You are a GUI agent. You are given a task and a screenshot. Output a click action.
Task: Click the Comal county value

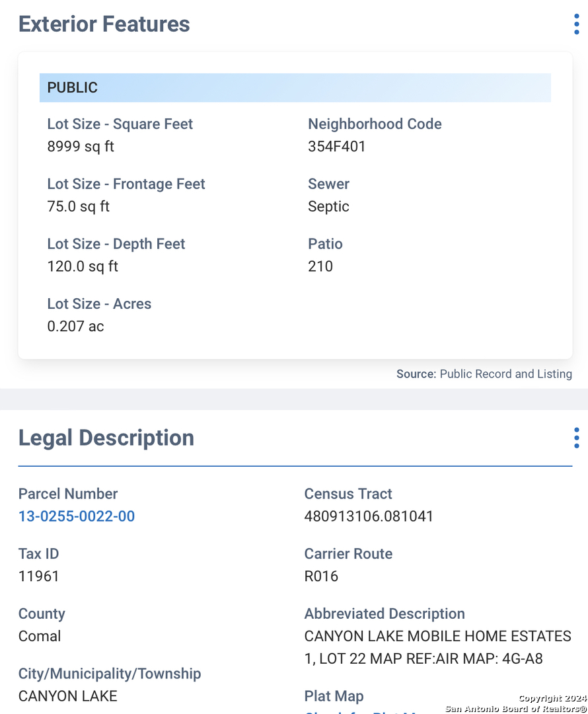(40, 636)
